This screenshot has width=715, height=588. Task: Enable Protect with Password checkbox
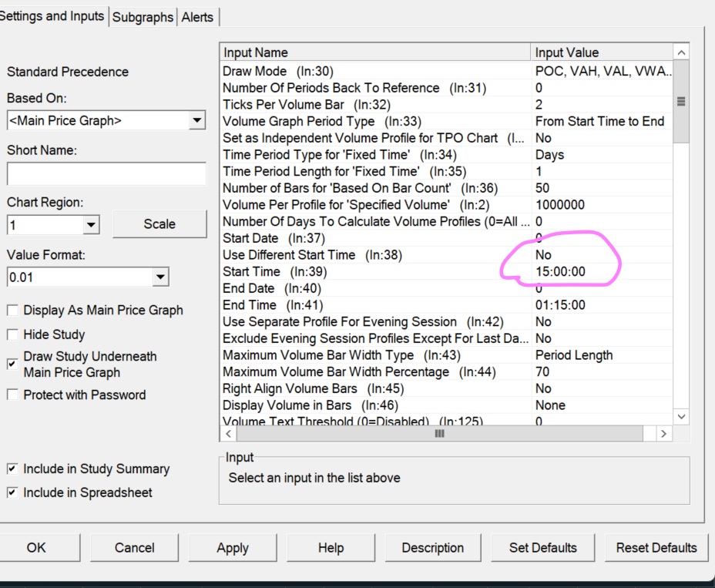coord(13,395)
